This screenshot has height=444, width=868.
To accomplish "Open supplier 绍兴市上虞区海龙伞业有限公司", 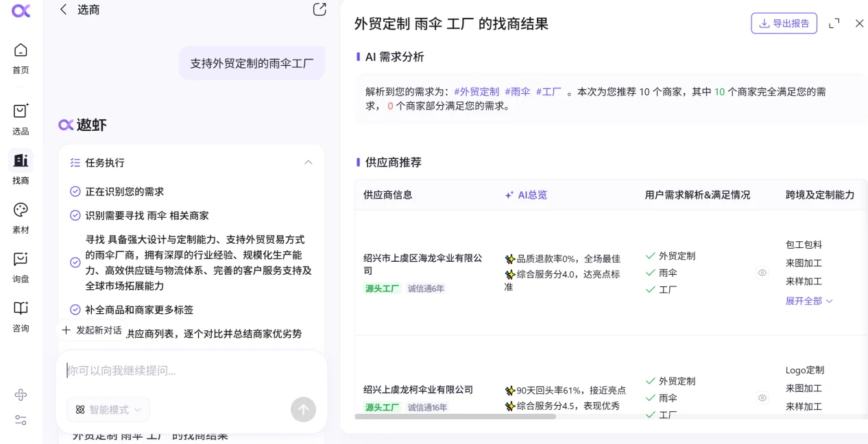I will (x=423, y=264).
